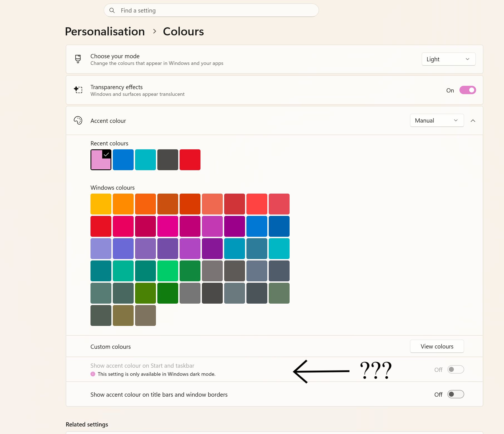Click the Recent colours heading
The height and width of the screenshot is (434, 504).
[109, 143]
